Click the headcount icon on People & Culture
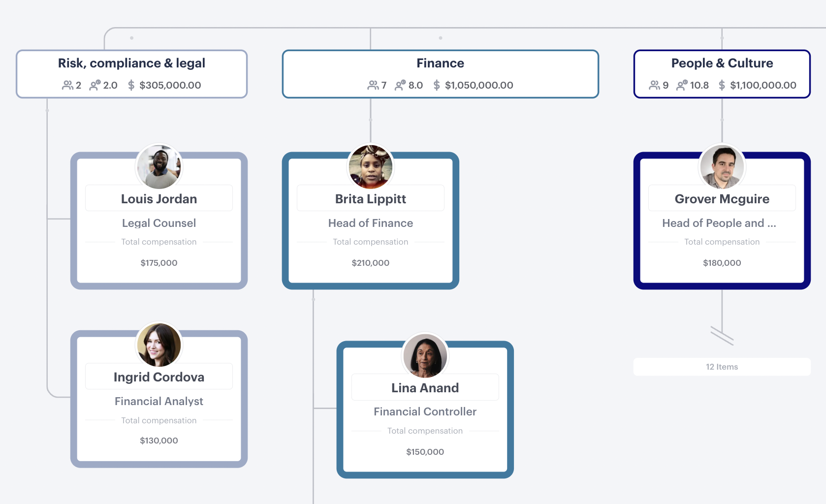The image size is (826, 504). (655, 85)
